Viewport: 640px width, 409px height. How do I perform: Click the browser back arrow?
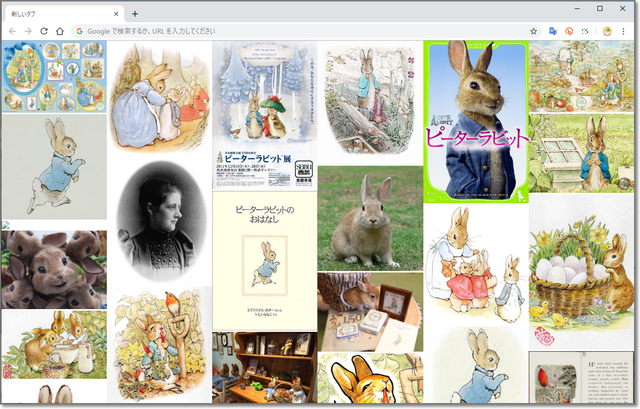pyautogui.click(x=12, y=31)
